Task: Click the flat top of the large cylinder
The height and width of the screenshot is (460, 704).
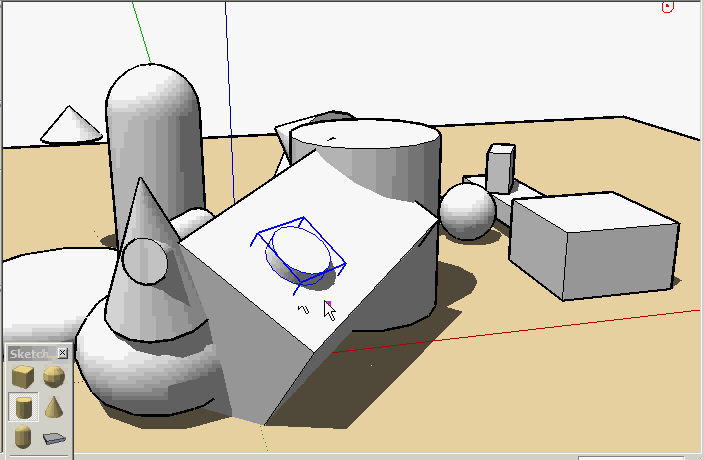Action: 366,134
